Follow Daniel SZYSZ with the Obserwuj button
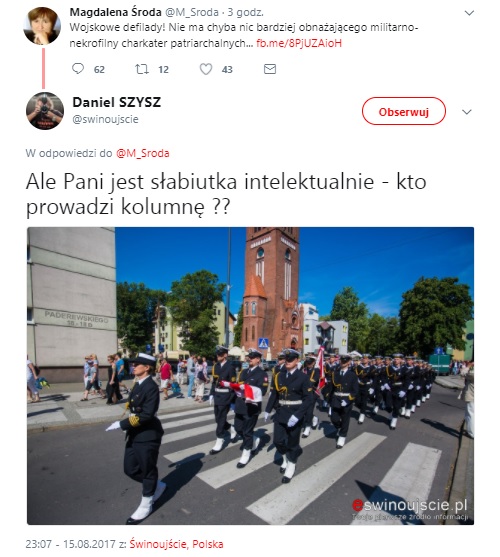 point(404,111)
